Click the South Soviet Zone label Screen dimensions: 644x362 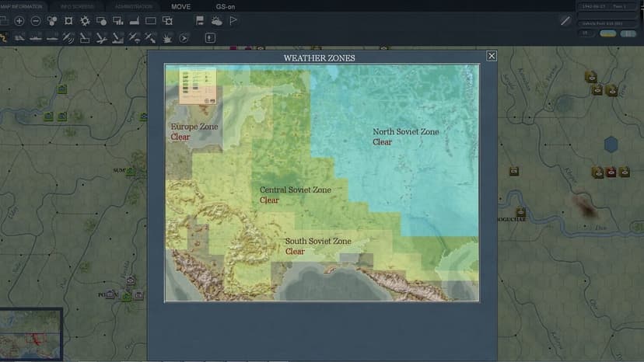(x=318, y=241)
